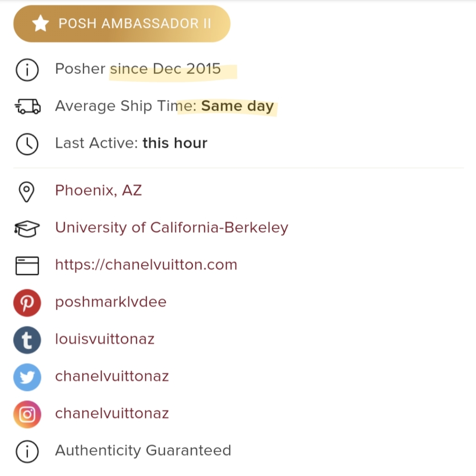Click the Authenticity Guaranteed text
The width and height of the screenshot is (476, 476).
tap(143, 451)
